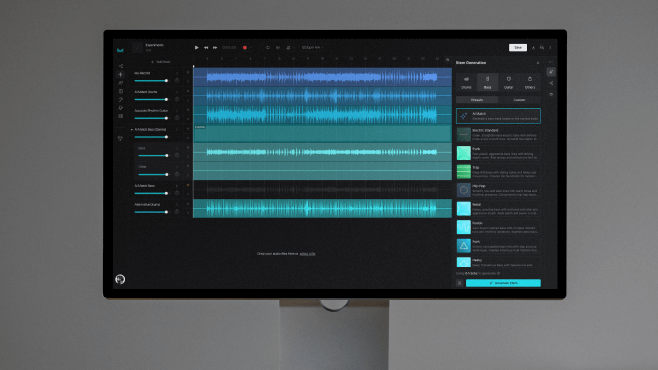Toggle the loop icon in the transport bar
The image size is (658, 370).
pos(268,48)
